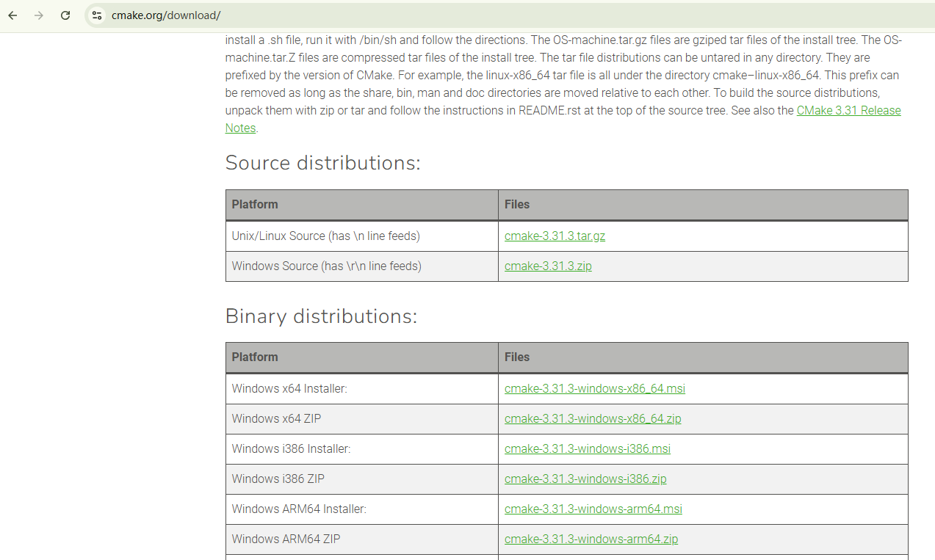Click the 'Source distributions:' heading
935x560 pixels.
[323, 163]
